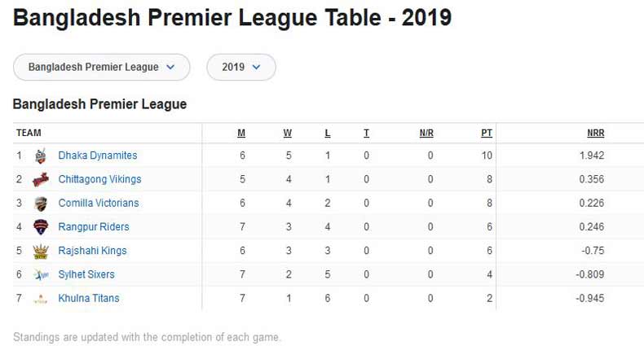Click the Comilla Victorians team logo
644x346 pixels.
point(40,204)
